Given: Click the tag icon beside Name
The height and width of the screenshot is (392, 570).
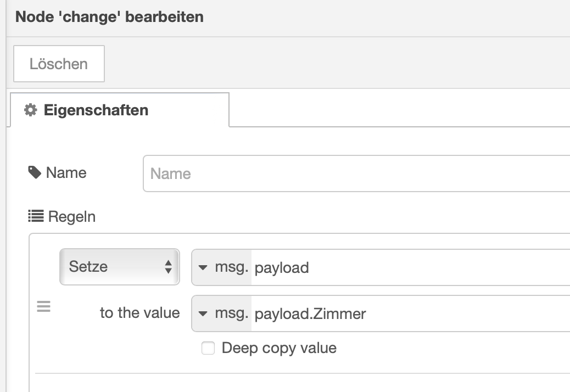Looking at the screenshot, I should (35, 173).
